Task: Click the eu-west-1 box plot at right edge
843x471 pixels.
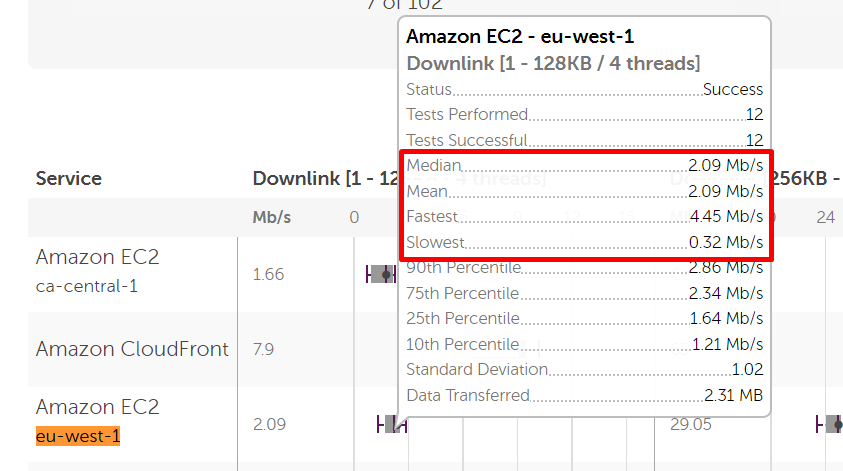Action: tap(832, 424)
